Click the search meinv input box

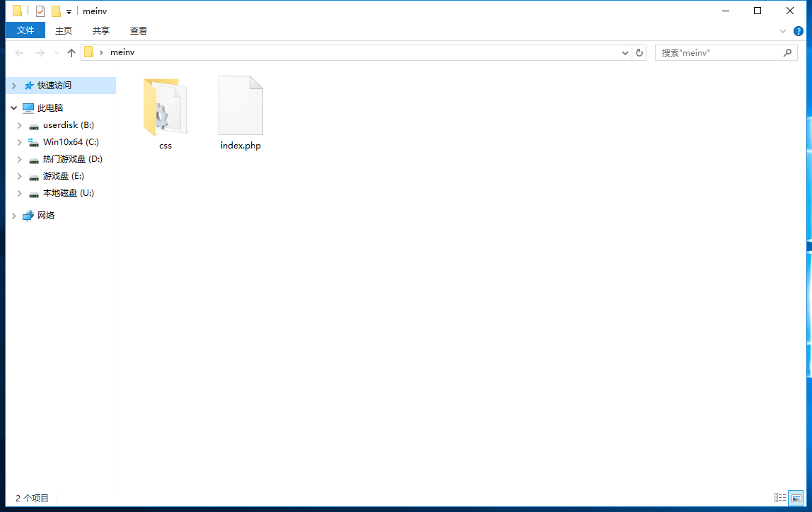[x=718, y=53]
